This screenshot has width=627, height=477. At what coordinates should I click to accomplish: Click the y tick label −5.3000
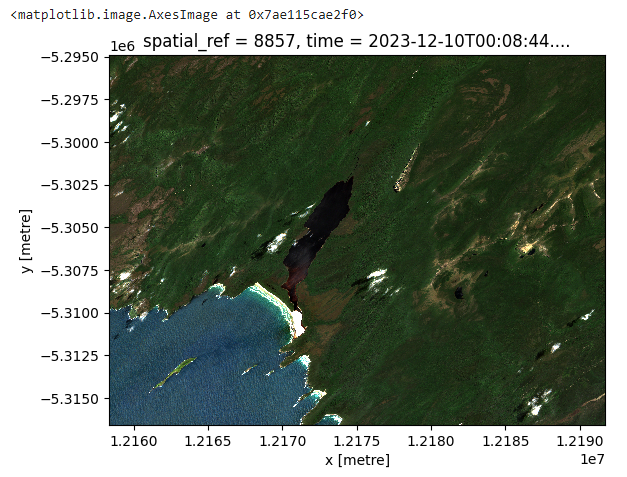pos(70,143)
